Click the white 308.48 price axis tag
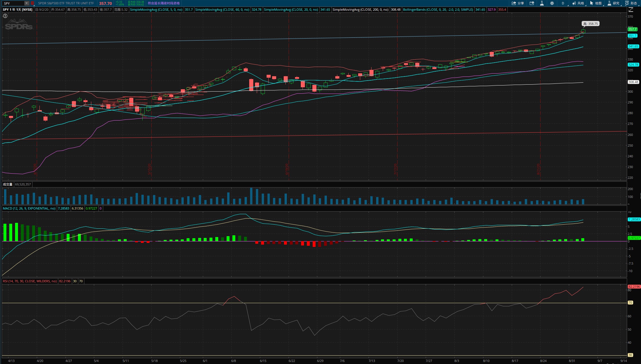 (633, 82)
